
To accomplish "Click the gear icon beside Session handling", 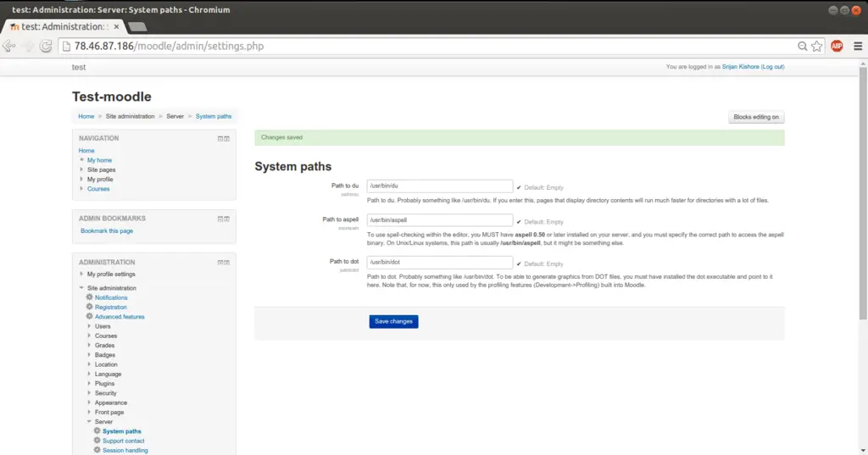I will click(97, 450).
